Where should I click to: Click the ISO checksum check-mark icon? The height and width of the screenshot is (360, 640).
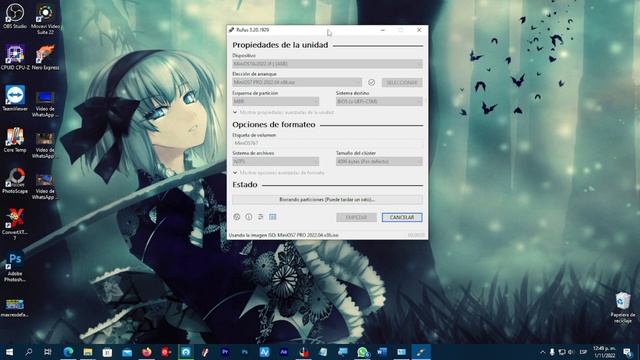[371, 82]
